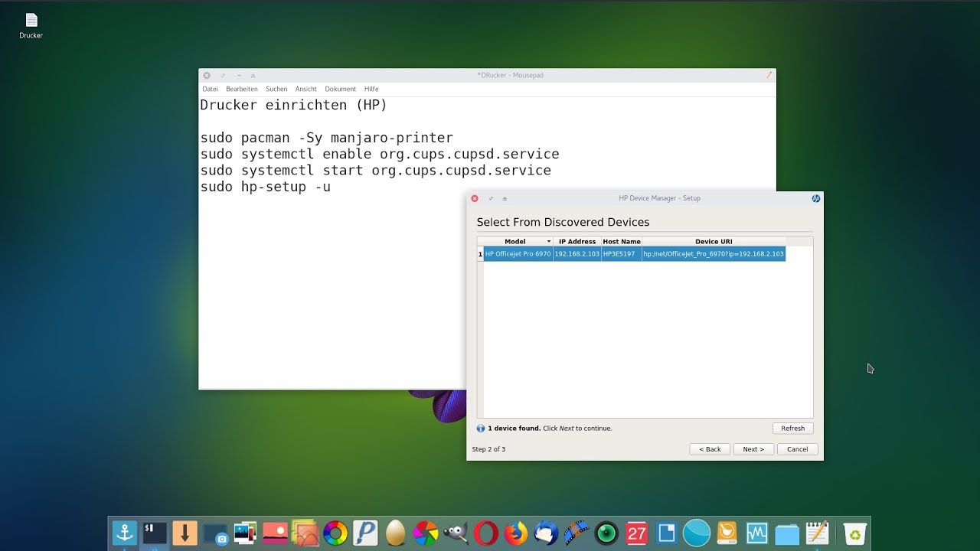The height and width of the screenshot is (551, 980).
Task: Open the green webcam lens app
Action: (606, 533)
